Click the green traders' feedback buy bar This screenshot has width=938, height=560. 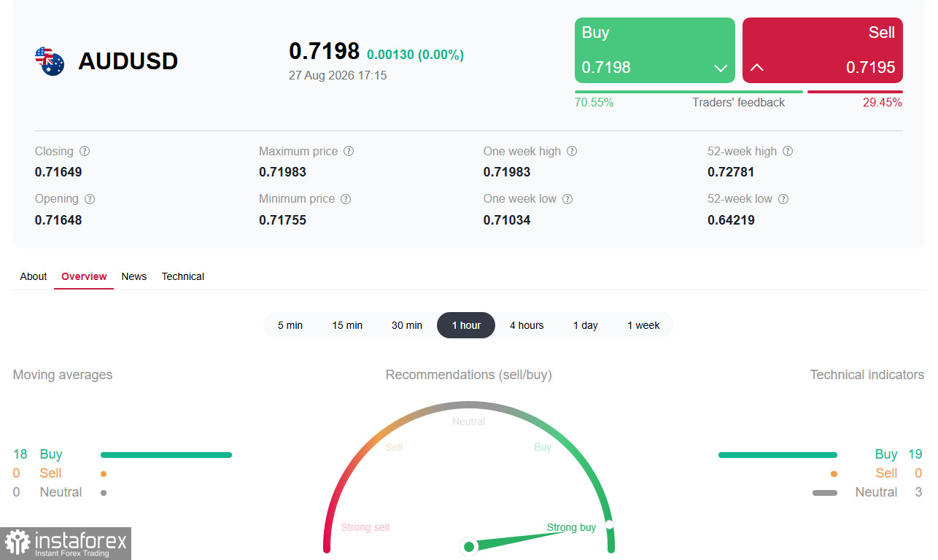689,92
